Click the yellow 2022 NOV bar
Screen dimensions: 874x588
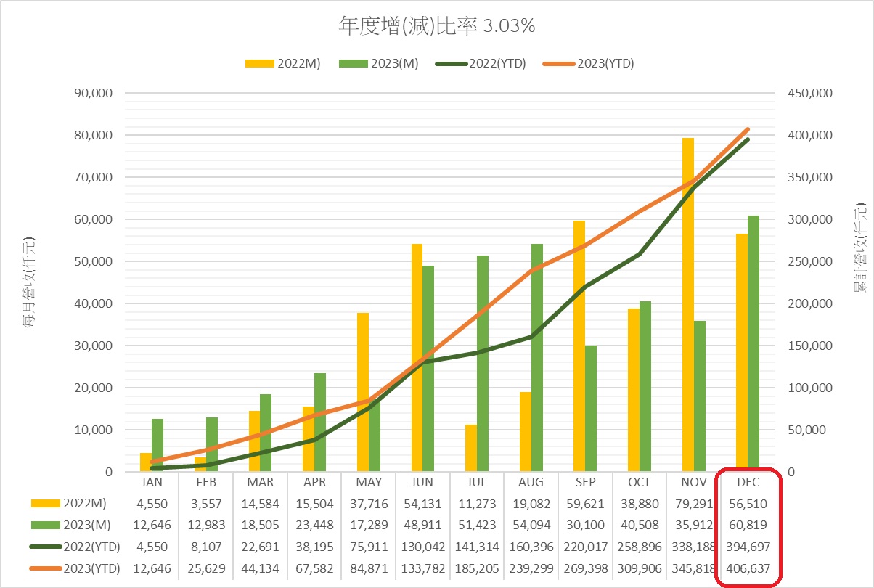click(688, 304)
